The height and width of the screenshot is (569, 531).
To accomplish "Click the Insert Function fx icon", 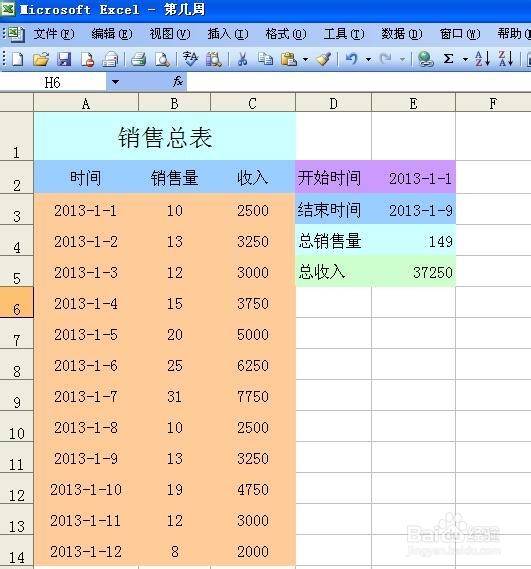I will [177, 81].
